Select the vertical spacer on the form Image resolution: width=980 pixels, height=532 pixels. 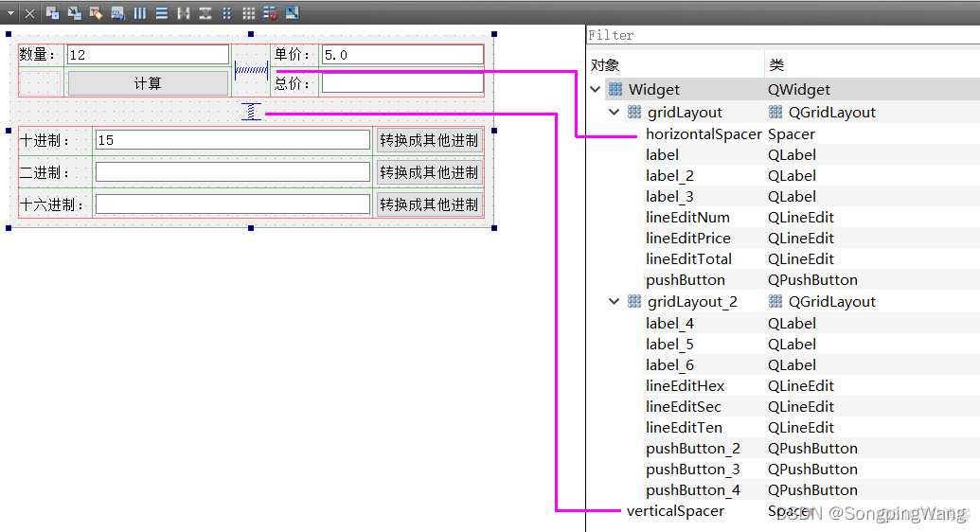coord(251,112)
